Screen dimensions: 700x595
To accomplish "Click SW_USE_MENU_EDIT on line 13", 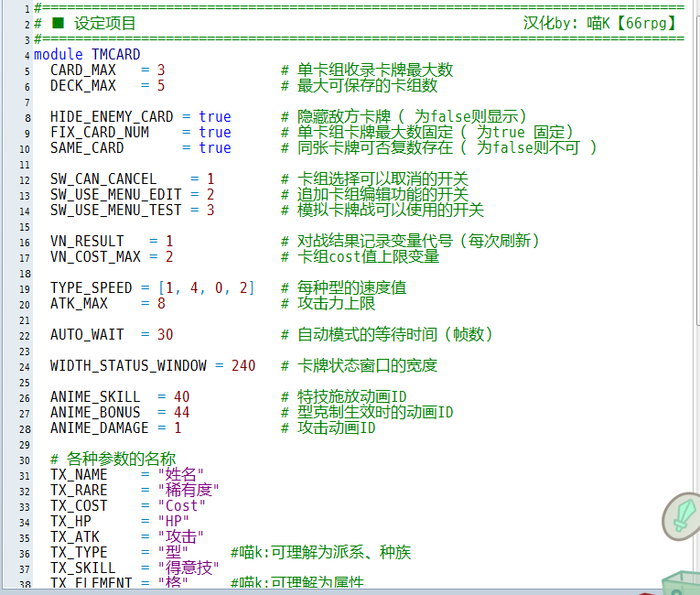I will (x=116, y=195).
